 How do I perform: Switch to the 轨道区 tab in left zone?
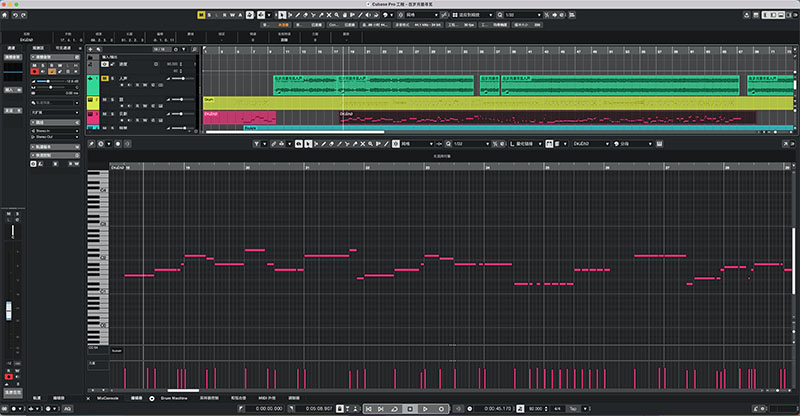point(38,48)
